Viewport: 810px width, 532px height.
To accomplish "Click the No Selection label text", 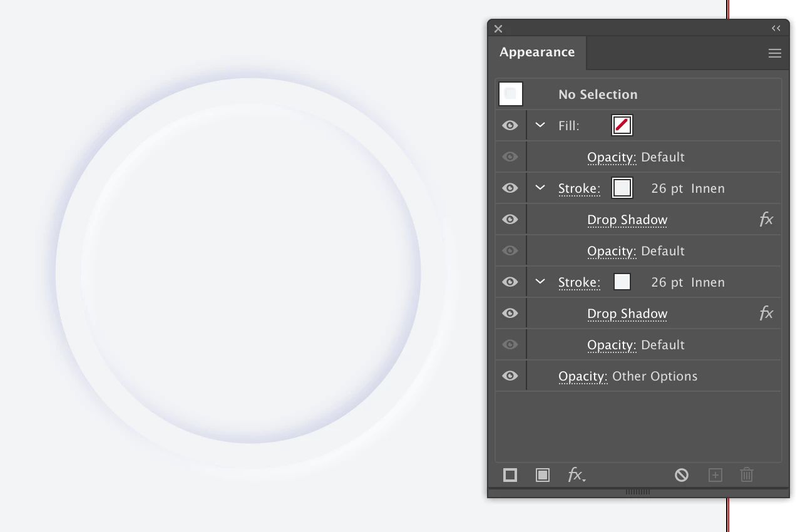I will [x=598, y=95].
